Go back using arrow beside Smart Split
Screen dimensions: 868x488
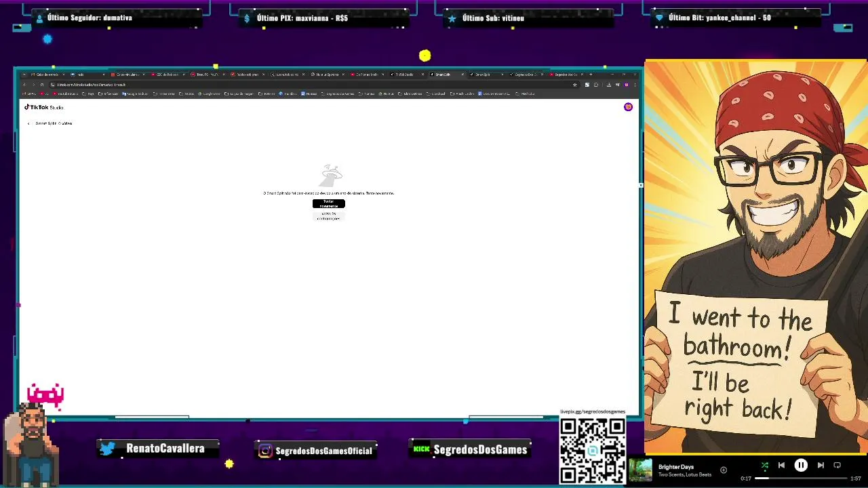point(28,123)
